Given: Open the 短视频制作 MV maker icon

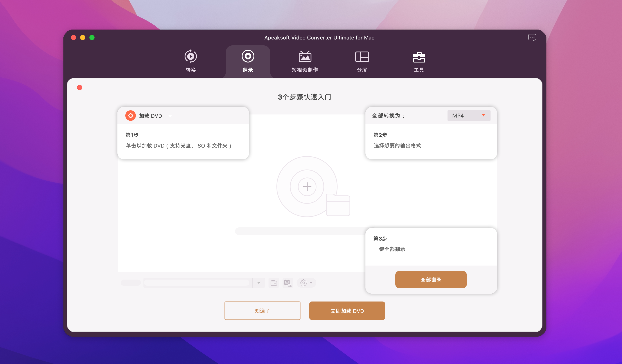Looking at the screenshot, I should [x=305, y=57].
